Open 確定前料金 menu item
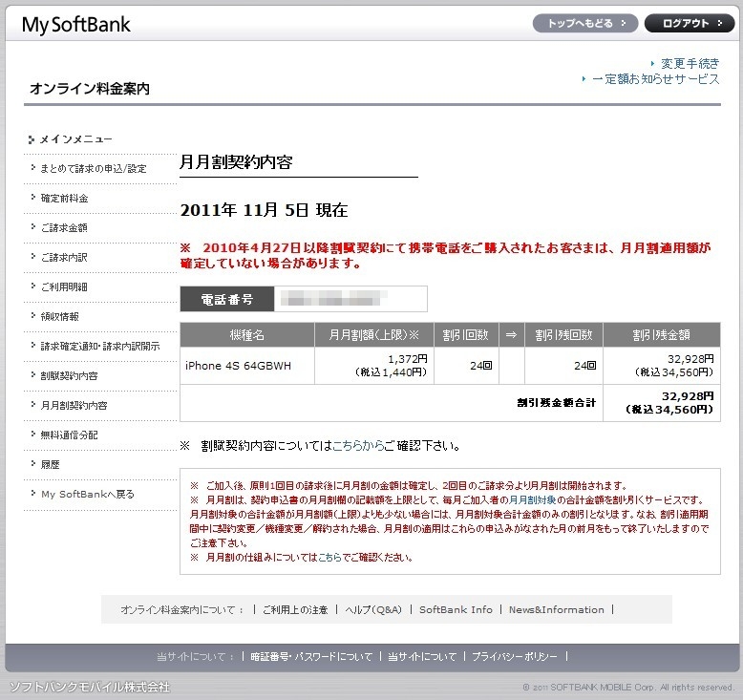743x700 pixels. tap(64, 199)
